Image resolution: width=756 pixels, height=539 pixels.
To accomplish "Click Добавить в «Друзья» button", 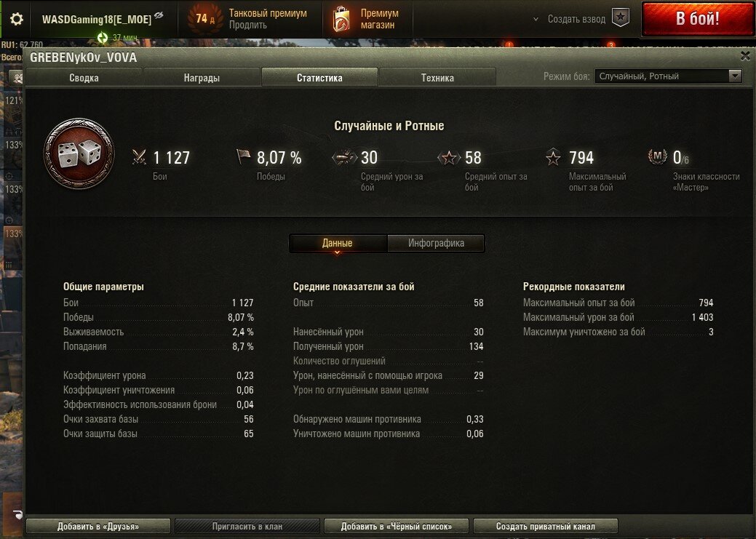I will pyautogui.click(x=98, y=526).
